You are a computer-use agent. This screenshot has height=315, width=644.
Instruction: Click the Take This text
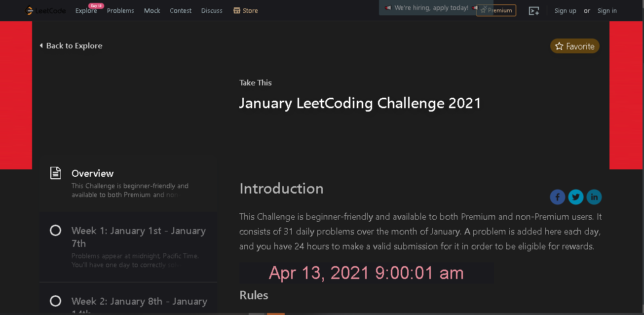[x=256, y=82]
